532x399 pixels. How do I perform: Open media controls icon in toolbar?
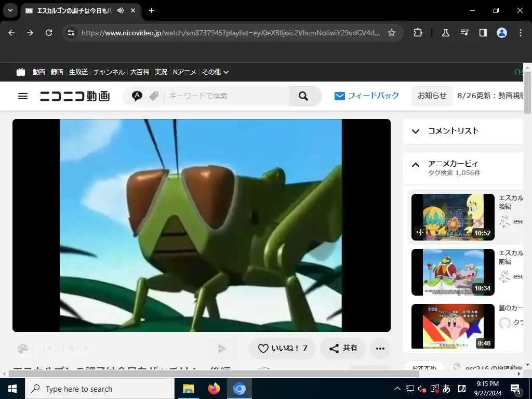click(464, 33)
